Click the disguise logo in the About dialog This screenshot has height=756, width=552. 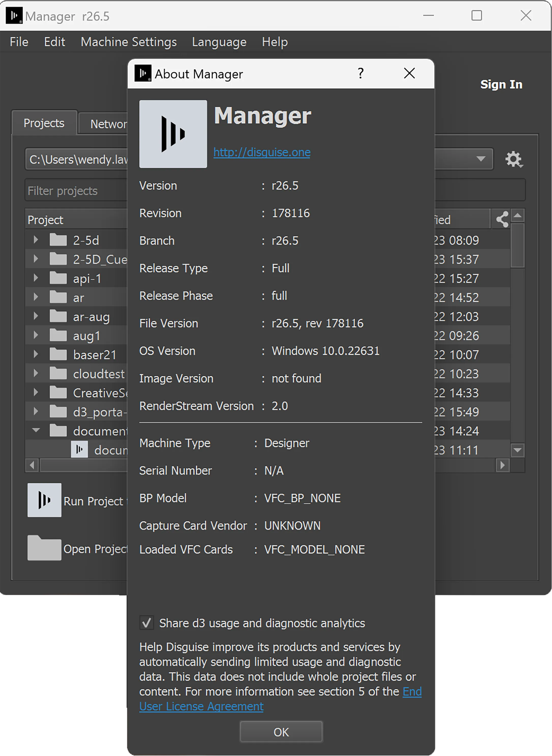(x=173, y=134)
